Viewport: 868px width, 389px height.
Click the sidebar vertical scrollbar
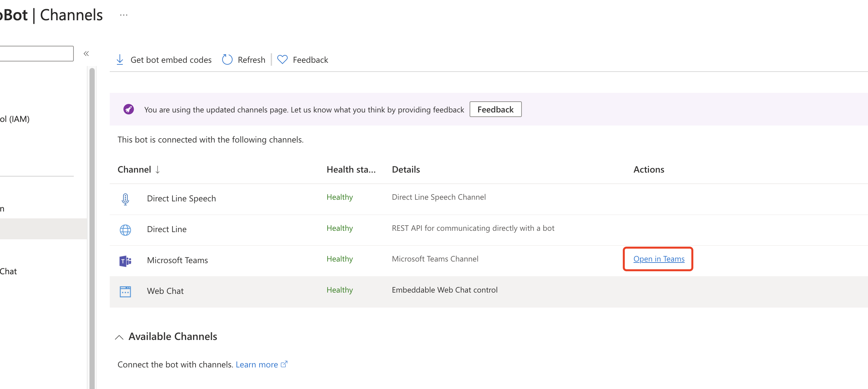(92, 228)
